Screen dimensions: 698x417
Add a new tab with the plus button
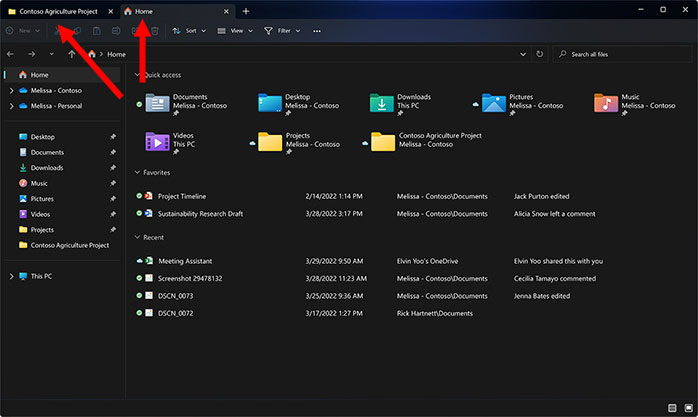246,11
